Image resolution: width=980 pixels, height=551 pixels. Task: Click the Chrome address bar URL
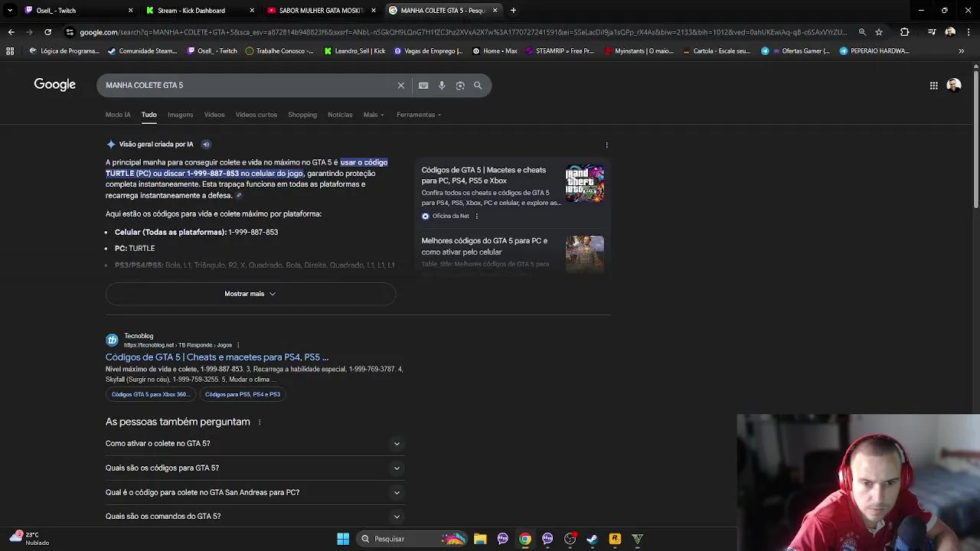[463, 32]
